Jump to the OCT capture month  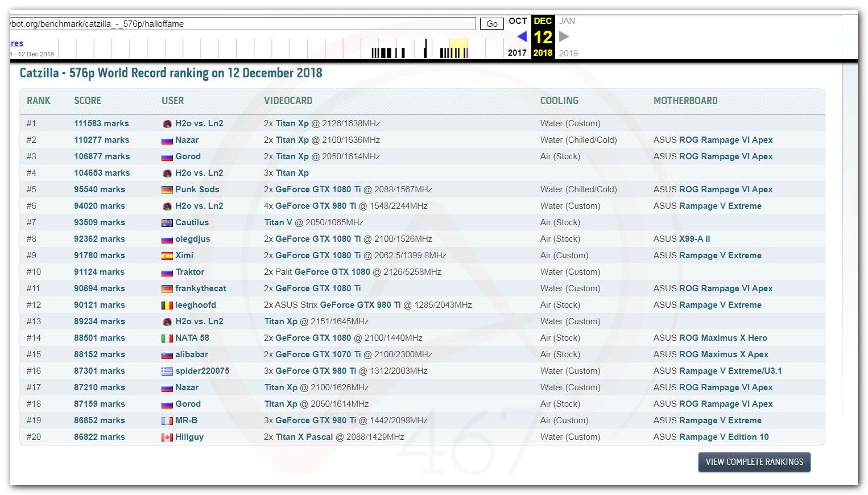point(518,21)
